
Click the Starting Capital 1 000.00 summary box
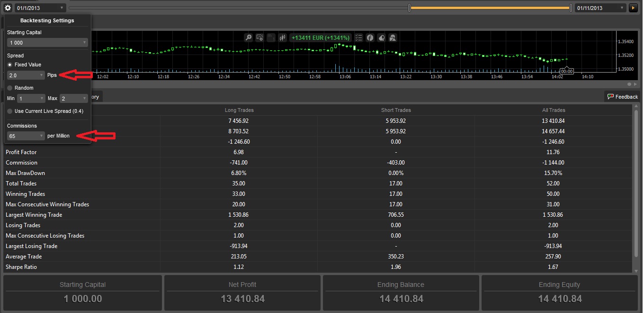pyautogui.click(x=83, y=292)
